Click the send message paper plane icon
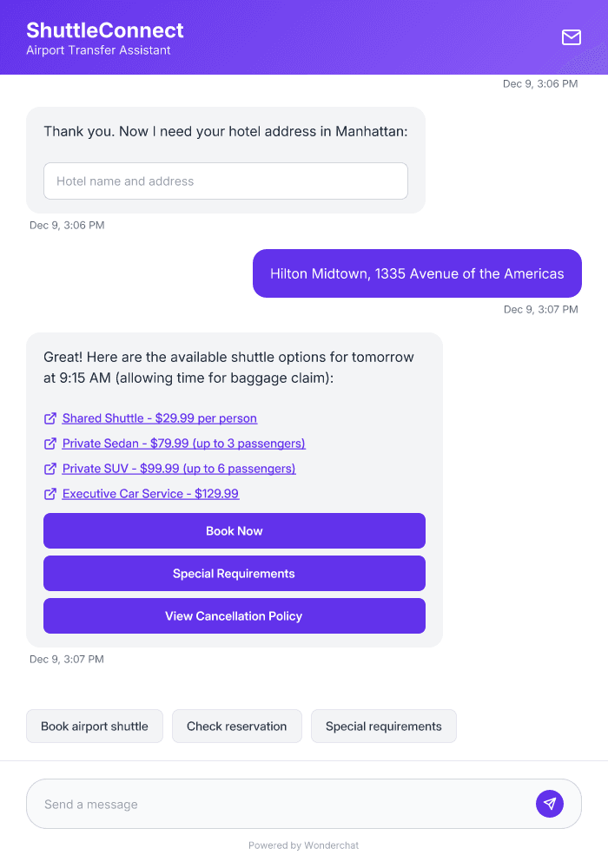Screen dimensions: 608x868 [549, 803]
